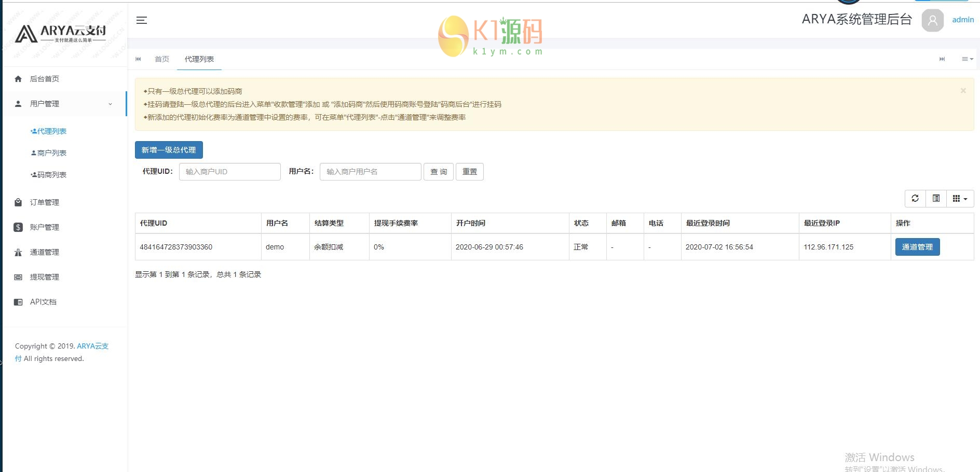Click the document icon beside API文档

(x=18, y=302)
